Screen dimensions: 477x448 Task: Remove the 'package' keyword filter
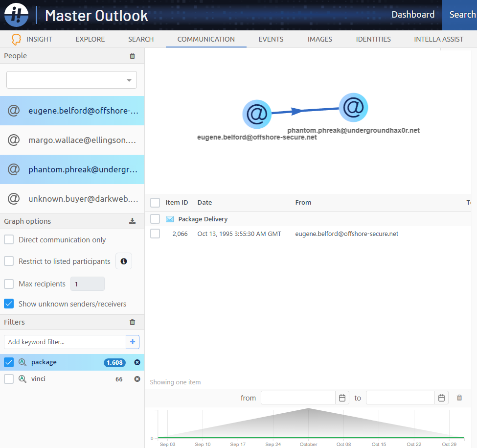click(137, 362)
